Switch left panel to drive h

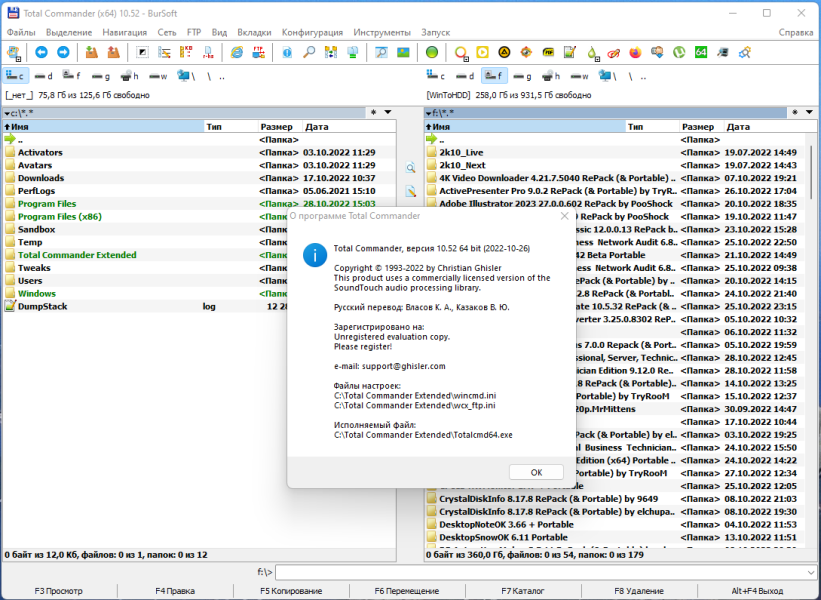129,76
